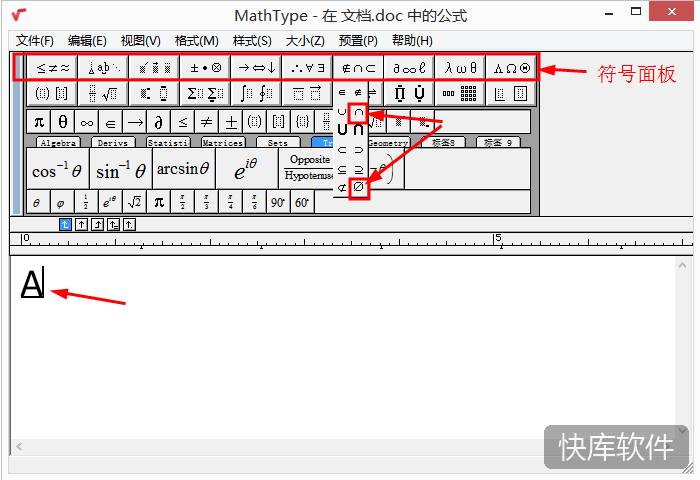Open the 样式(S) menu

click(x=252, y=41)
